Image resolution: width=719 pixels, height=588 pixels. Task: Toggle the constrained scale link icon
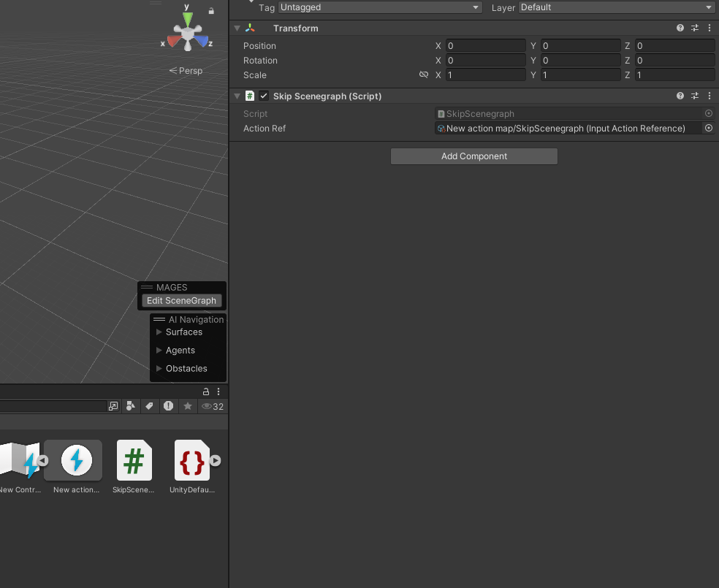click(x=424, y=75)
